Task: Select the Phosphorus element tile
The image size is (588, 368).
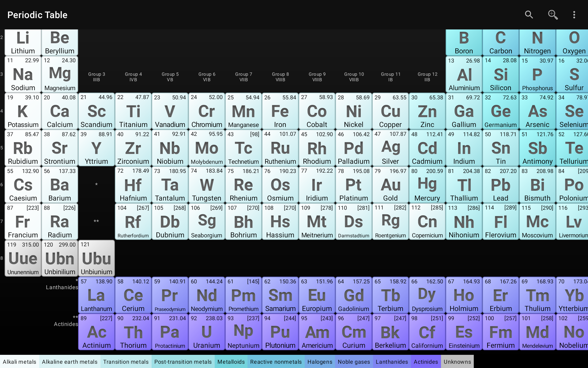Action: point(537,74)
